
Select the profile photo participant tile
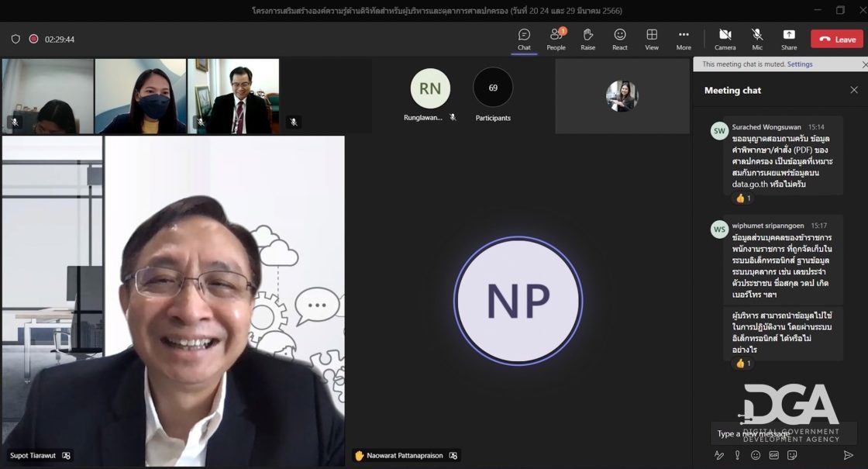(622, 96)
